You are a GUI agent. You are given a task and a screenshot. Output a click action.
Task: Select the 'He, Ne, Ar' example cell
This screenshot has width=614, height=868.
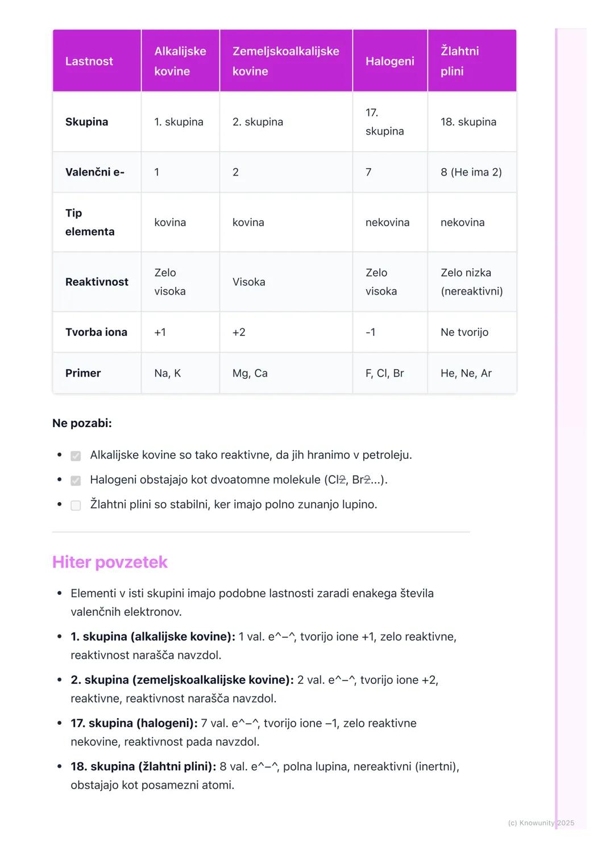[466, 373]
